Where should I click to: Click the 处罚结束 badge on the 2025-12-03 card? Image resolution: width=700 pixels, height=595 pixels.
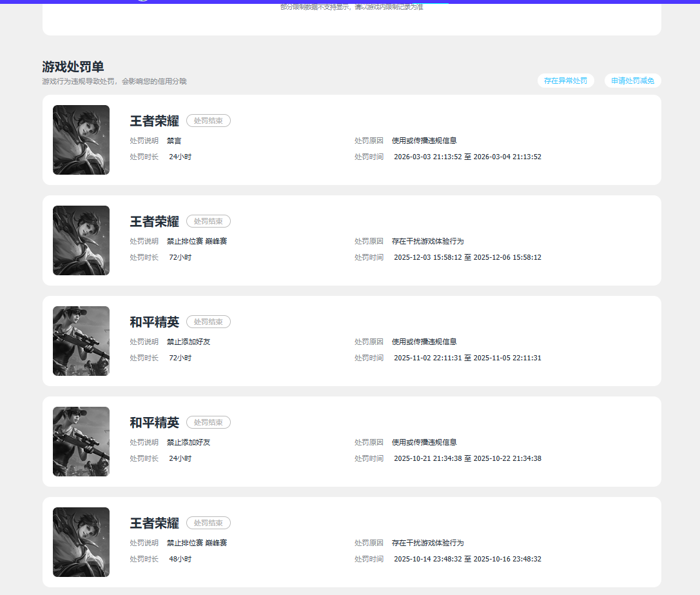click(208, 221)
